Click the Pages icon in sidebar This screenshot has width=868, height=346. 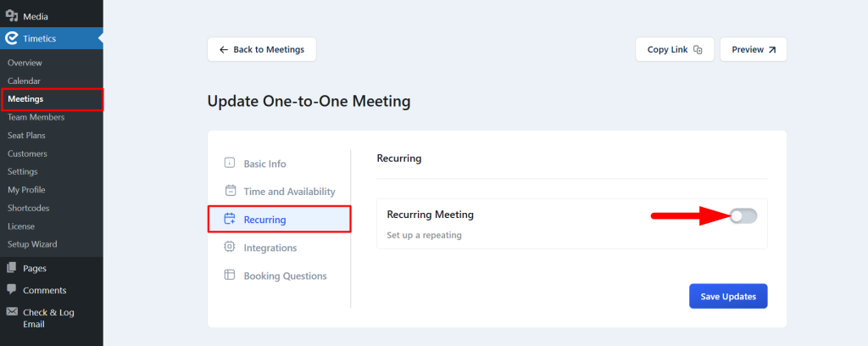pos(12,268)
